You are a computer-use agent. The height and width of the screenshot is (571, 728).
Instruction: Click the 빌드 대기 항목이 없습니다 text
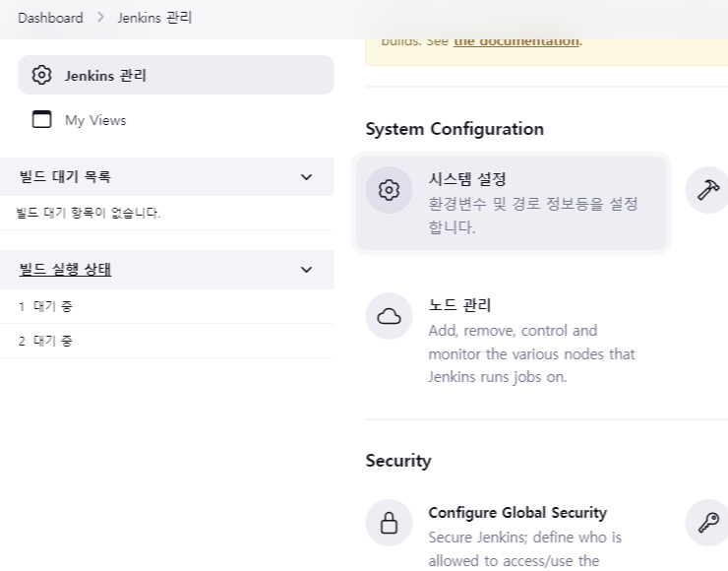89,213
